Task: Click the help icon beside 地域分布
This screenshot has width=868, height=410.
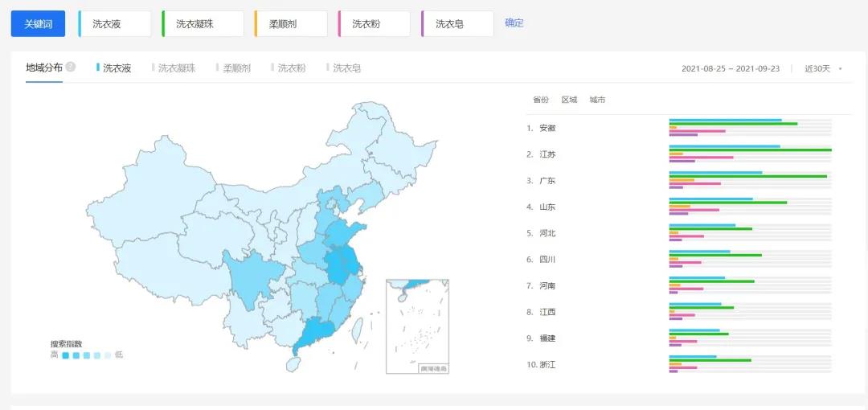Action: tap(71, 67)
